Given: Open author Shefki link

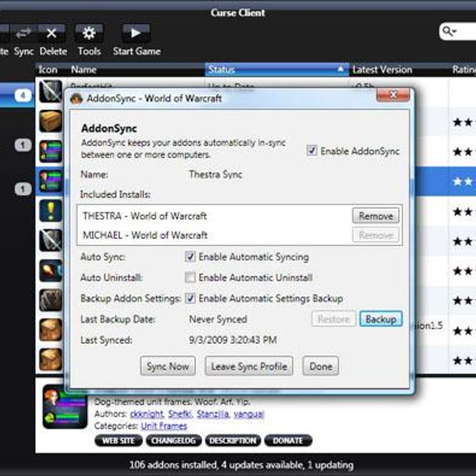Looking at the screenshot, I should click(180, 414).
